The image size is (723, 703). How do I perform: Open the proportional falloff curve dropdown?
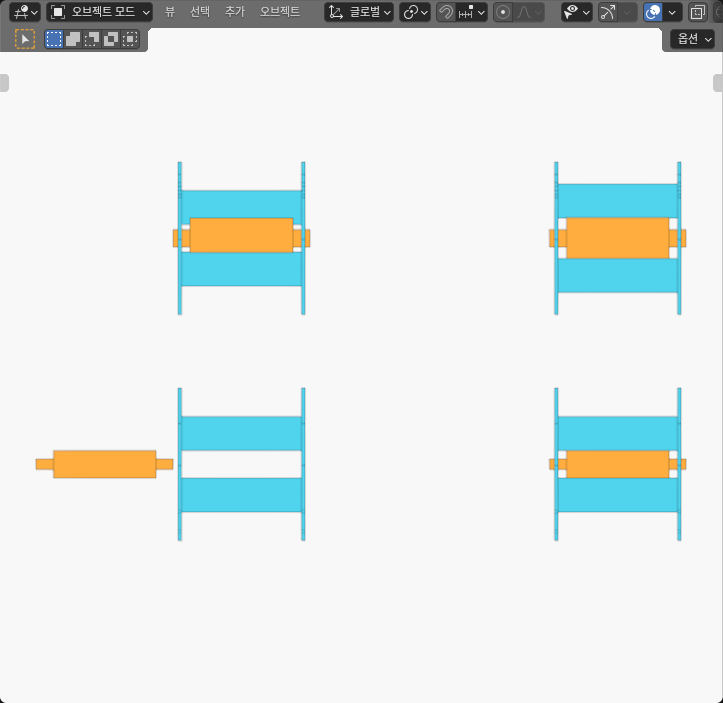pyautogui.click(x=528, y=12)
